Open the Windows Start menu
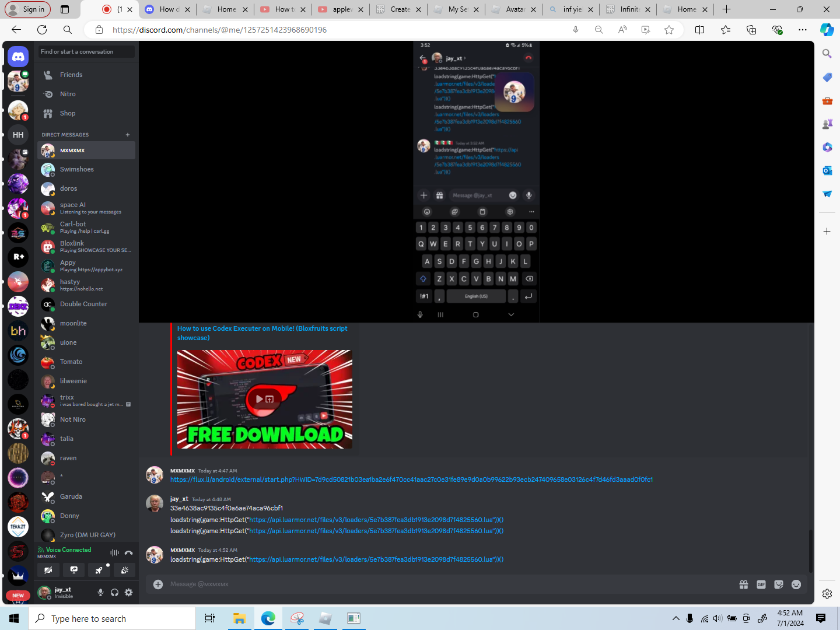 click(14, 618)
